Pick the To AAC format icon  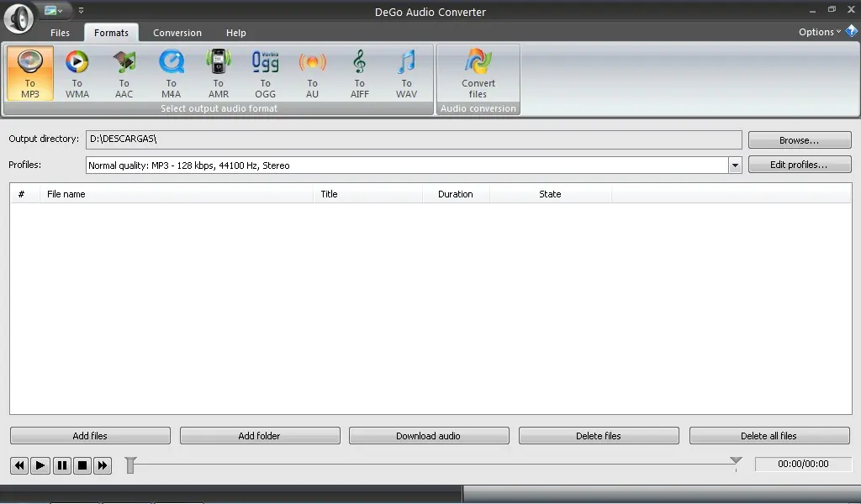pos(124,73)
